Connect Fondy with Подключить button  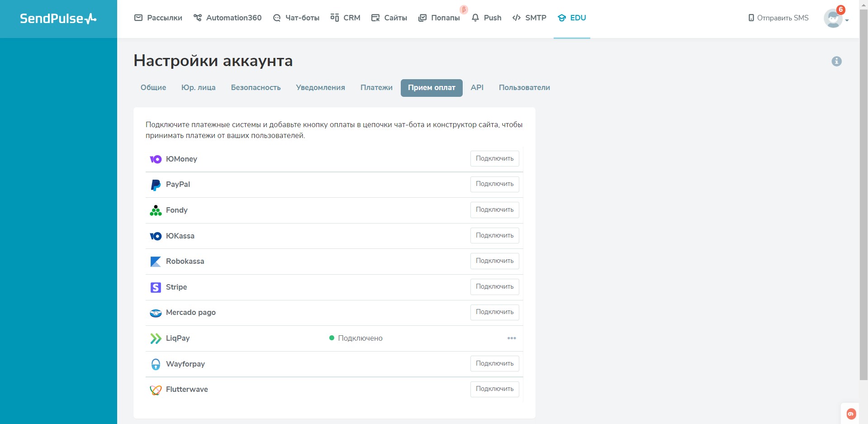(495, 210)
